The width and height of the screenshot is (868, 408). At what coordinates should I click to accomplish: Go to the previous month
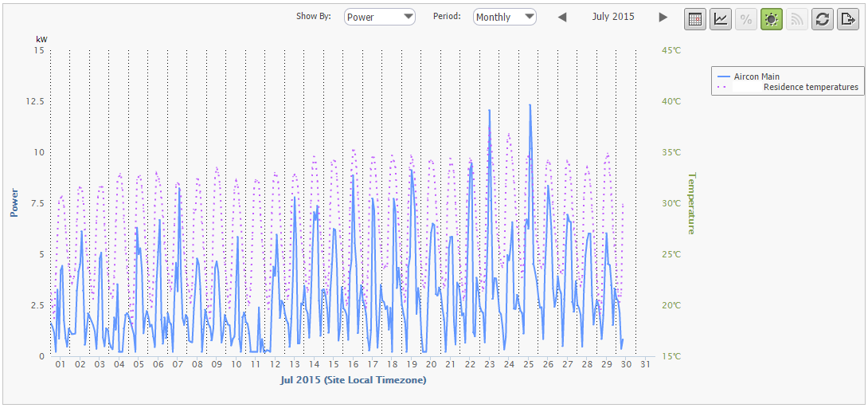click(562, 18)
